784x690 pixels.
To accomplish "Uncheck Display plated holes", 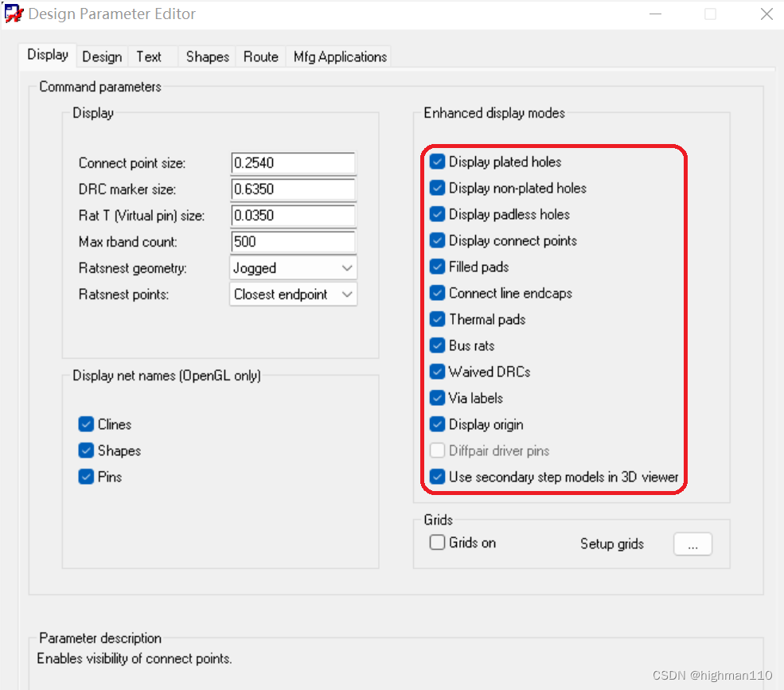I will 437,162.
